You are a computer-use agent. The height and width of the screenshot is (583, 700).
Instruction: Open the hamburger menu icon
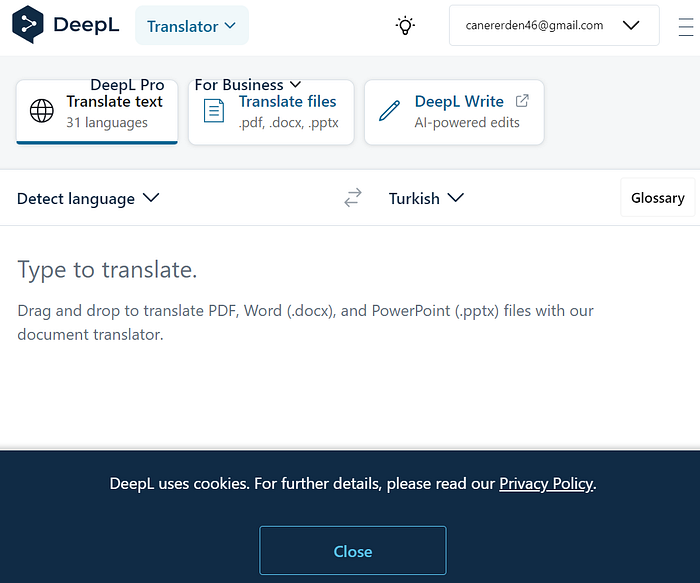click(x=686, y=26)
